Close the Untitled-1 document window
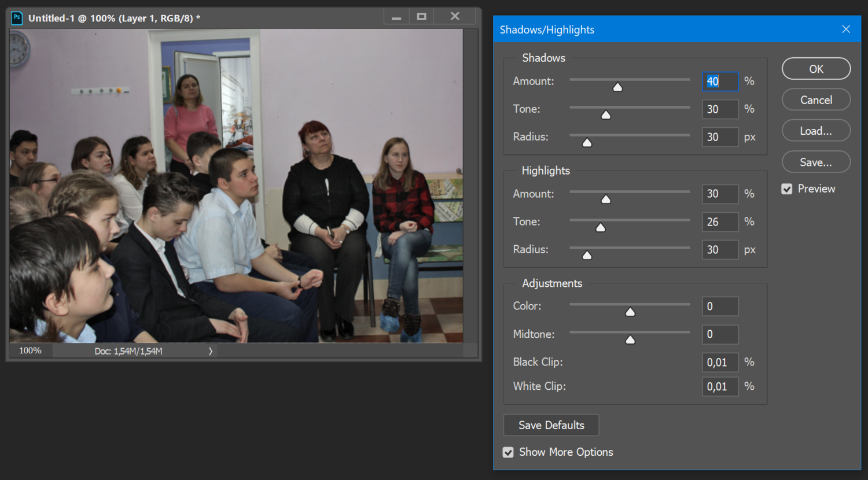This screenshot has width=868, height=480. click(x=455, y=17)
